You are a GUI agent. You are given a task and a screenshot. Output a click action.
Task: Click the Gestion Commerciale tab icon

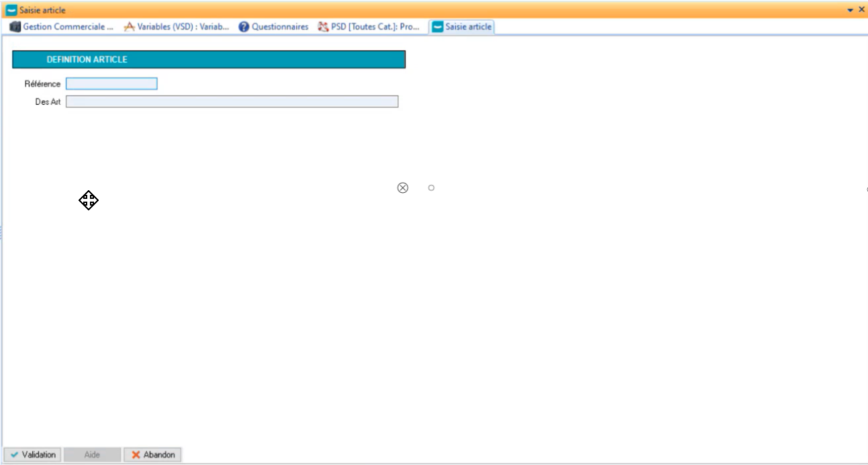click(15, 27)
